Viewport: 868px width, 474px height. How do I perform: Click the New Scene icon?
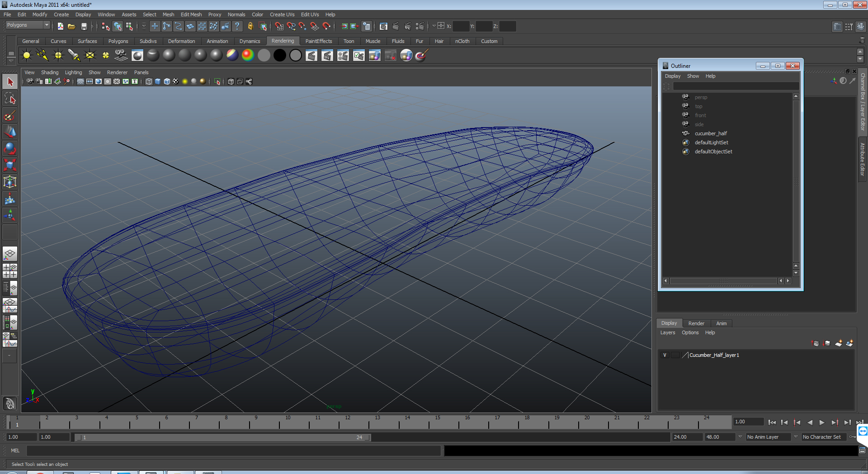click(x=60, y=26)
